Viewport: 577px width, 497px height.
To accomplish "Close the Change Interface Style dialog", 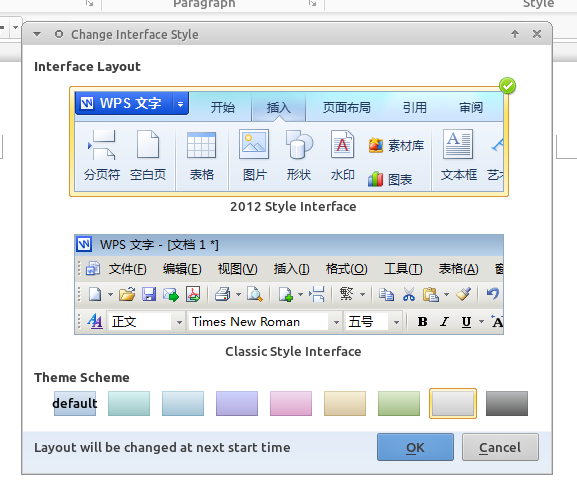I will pos(537,34).
